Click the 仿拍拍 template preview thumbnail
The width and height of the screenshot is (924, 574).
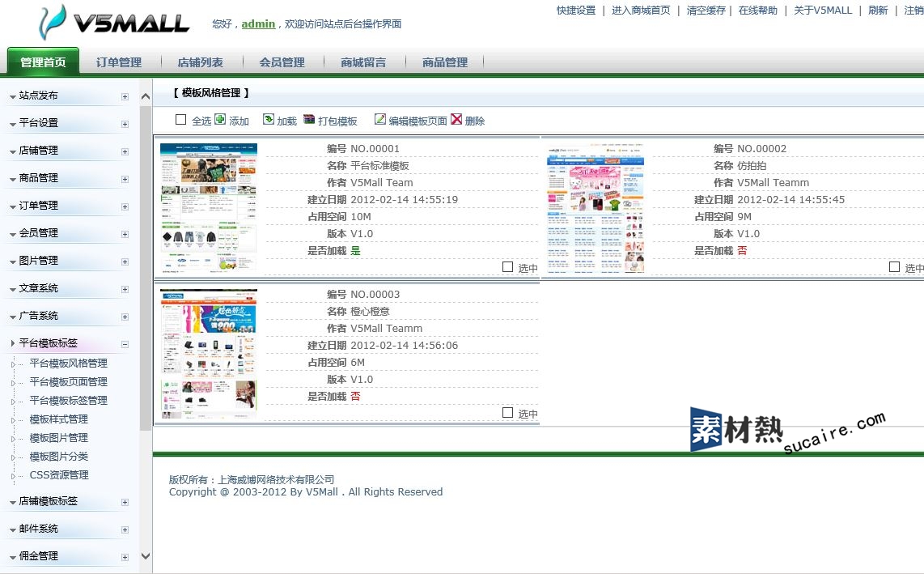[596, 208]
